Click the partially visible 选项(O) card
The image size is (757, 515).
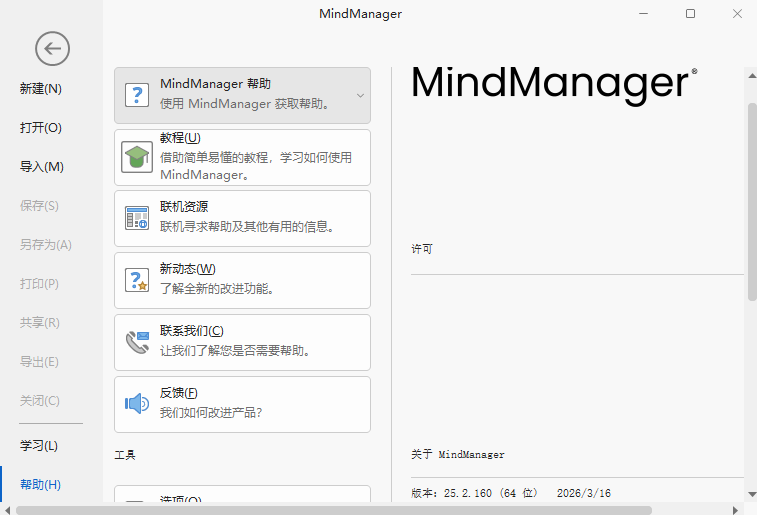click(242, 494)
